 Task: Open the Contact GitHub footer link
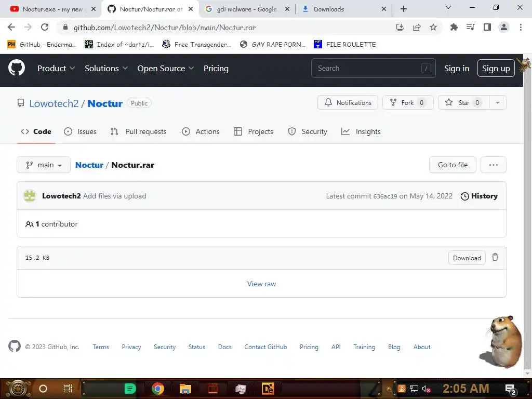click(x=265, y=347)
